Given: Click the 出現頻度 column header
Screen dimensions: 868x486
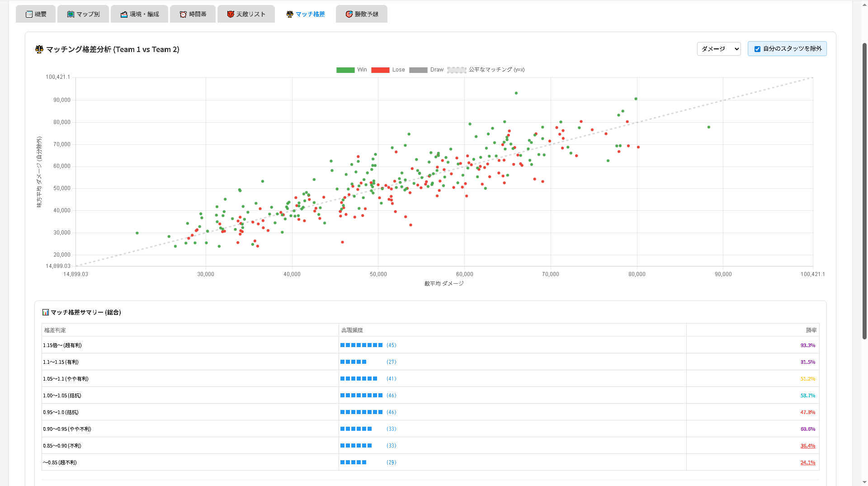Looking at the screenshot, I should [x=352, y=330].
